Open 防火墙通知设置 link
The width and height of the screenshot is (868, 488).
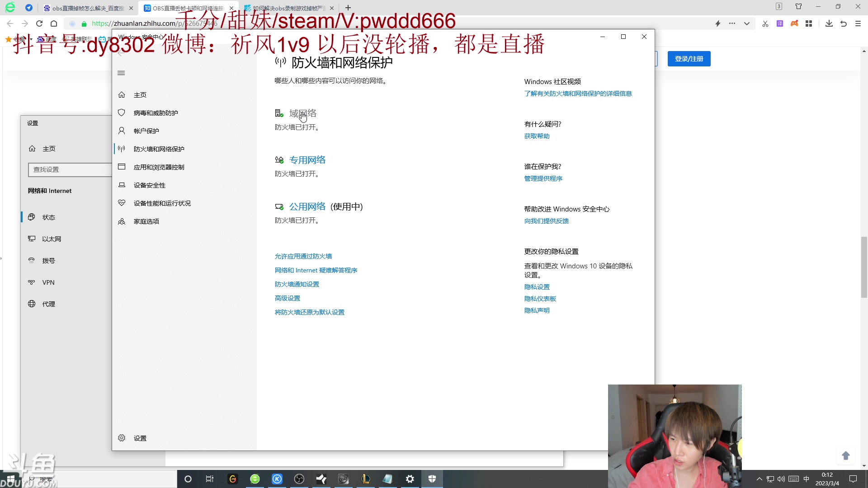[x=297, y=284]
